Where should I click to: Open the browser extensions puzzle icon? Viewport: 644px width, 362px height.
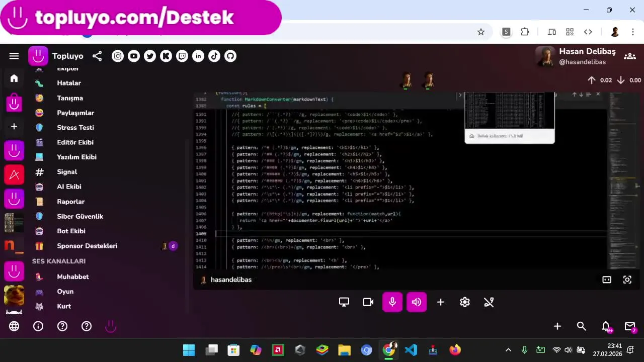tap(525, 32)
